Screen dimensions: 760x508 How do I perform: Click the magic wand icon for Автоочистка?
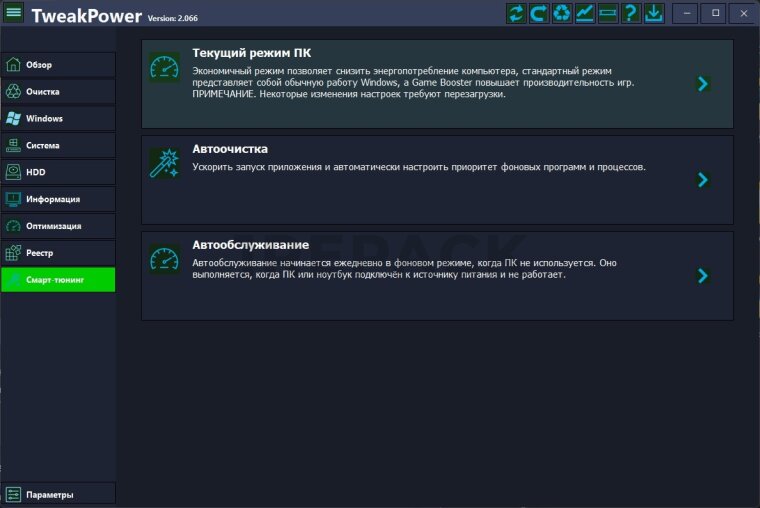(x=164, y=163)
